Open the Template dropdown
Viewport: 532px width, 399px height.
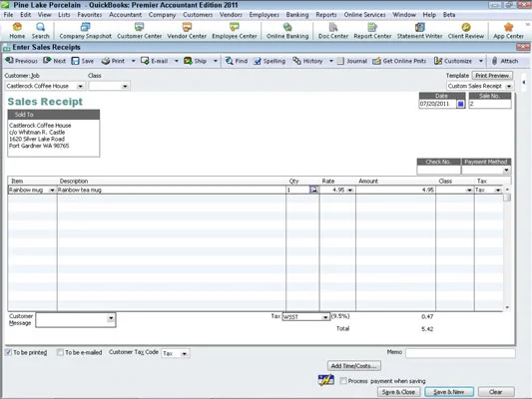[x=509, y=86]
